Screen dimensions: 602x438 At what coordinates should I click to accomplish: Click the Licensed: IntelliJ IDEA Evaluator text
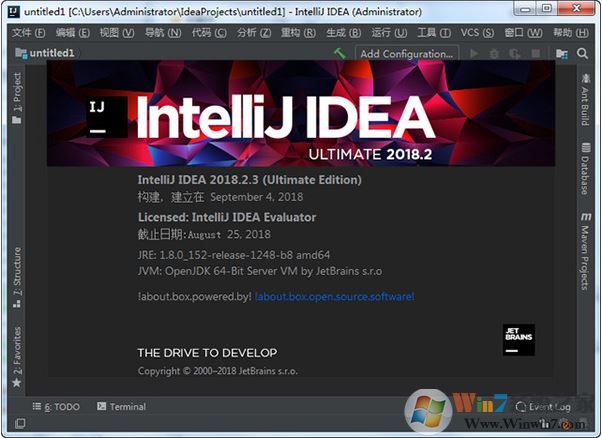227,217
